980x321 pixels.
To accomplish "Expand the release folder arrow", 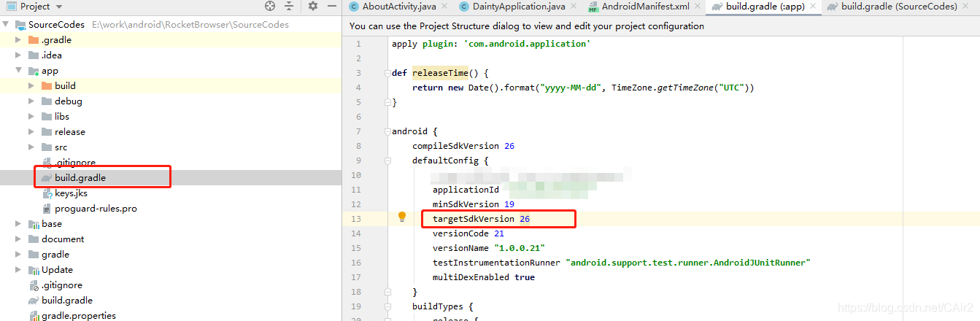I will [x=31, y=132].
